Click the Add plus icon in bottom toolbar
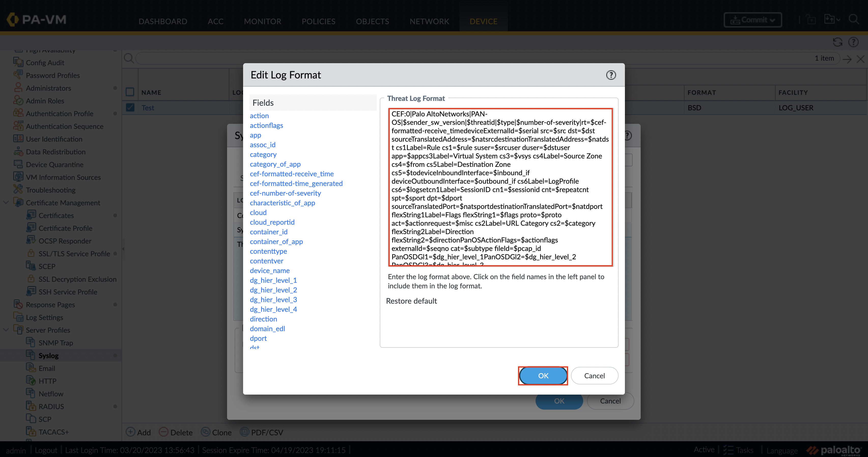The image size is (868, 457). point(130,432)
